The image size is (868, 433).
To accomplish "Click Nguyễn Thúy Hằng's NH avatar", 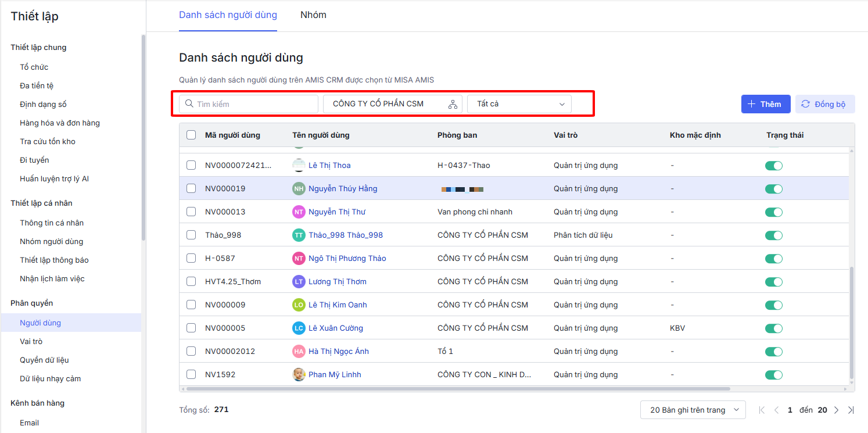I will click(299, 188).
